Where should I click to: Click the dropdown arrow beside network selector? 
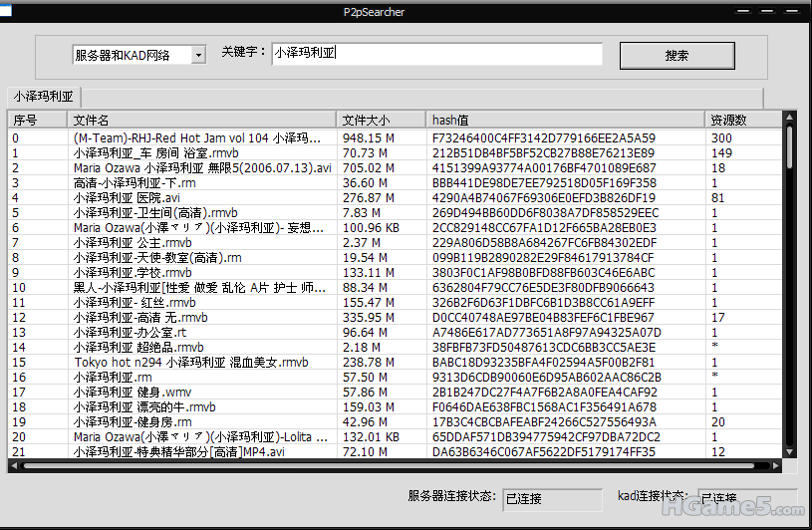[x=198, y=55]
